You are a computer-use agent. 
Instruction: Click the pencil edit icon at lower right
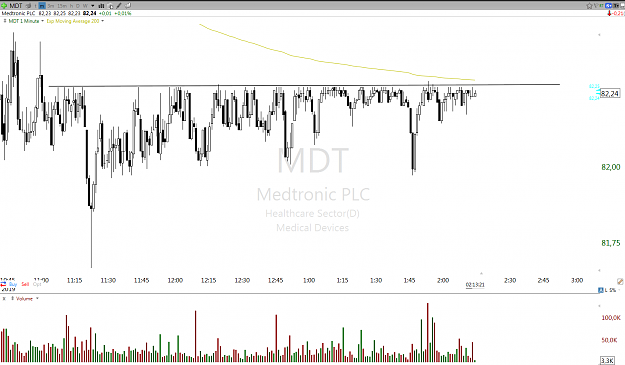(x=620, y=281)
